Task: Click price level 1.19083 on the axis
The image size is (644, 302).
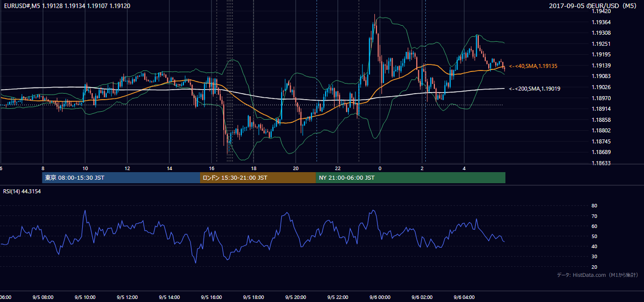Action: [x=600, y=76]
